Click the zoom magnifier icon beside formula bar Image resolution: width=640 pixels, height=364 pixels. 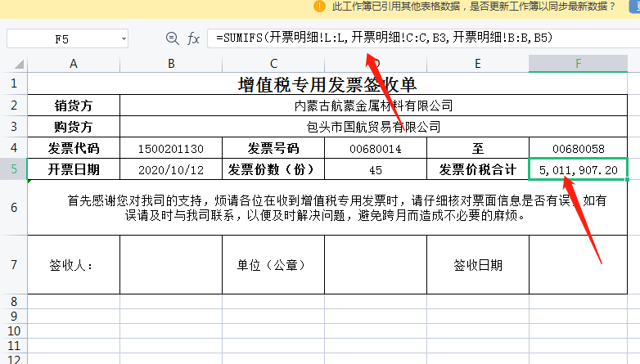point(172,38)
